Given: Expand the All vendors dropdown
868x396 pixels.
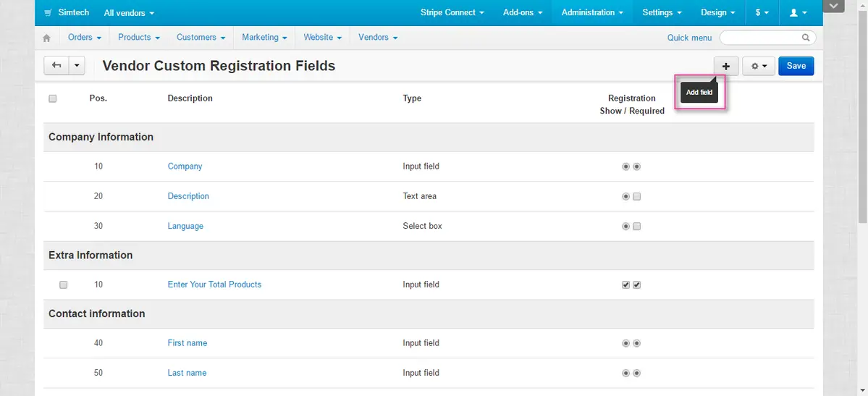Looking at the screenshot, I should [x=129, y=13].
